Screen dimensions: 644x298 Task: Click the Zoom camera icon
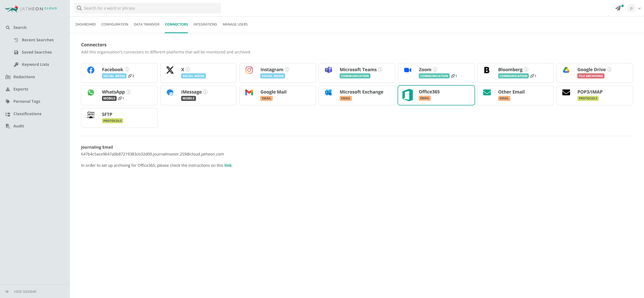point(408,70)
